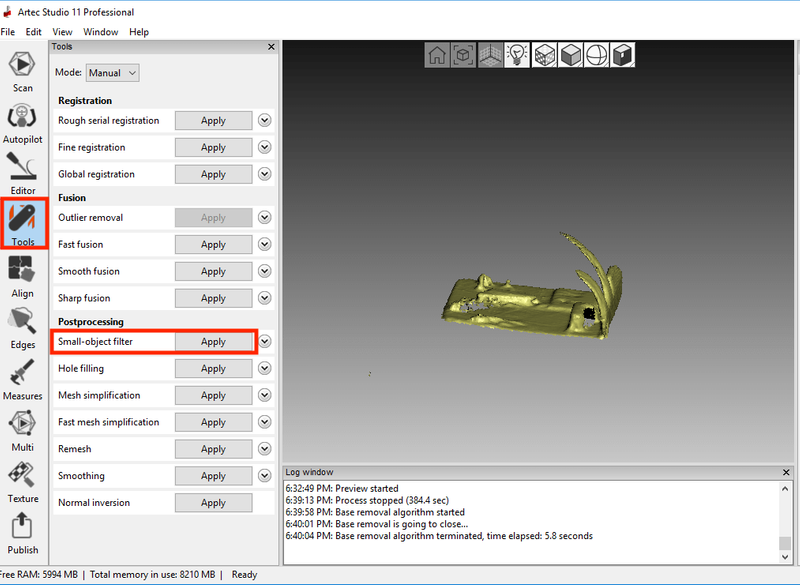Apply Sharp fusion
800x585 pixels.
coord(213,298)
